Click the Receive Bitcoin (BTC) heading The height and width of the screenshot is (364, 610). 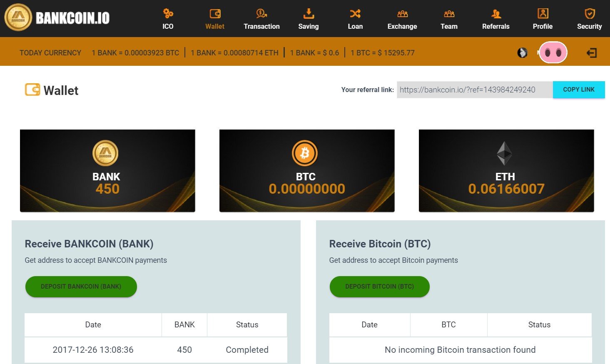[380, 244]
